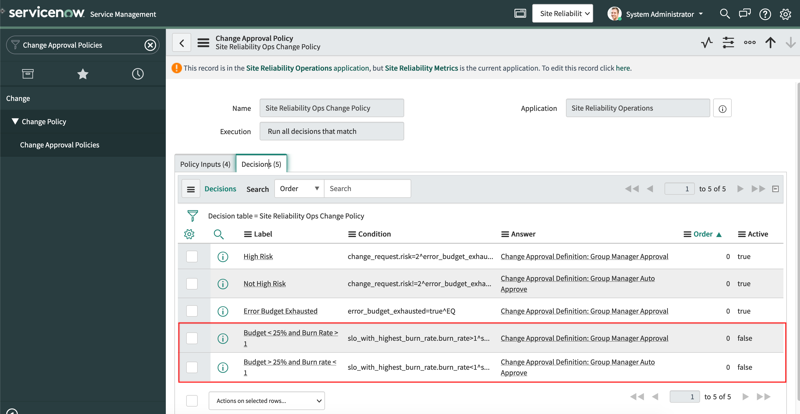Click the back arrow button on form header
The height and width of the screenshot is (414, 800).
point(182,43)
